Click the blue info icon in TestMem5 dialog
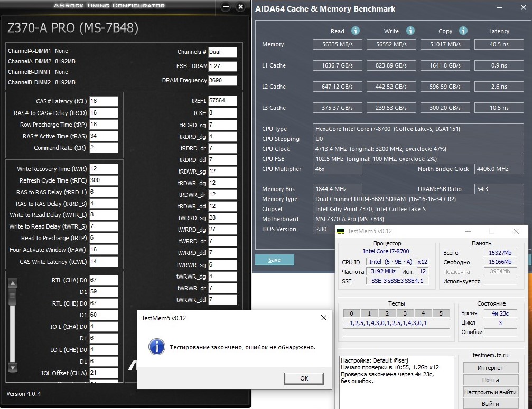Screen dimensions: 532x409 pyautogui.click(x=157, y=347)
